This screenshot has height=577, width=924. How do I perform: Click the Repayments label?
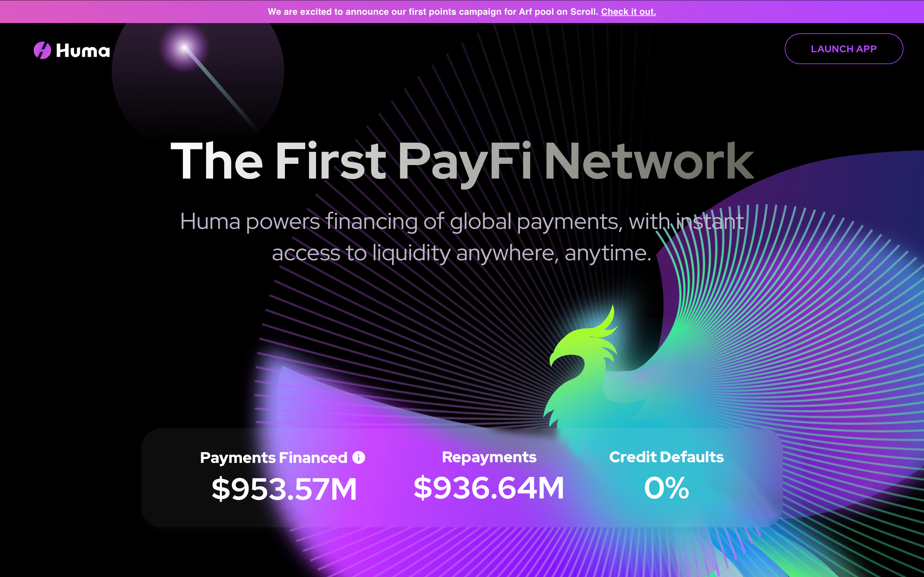[x=489, y=457]
